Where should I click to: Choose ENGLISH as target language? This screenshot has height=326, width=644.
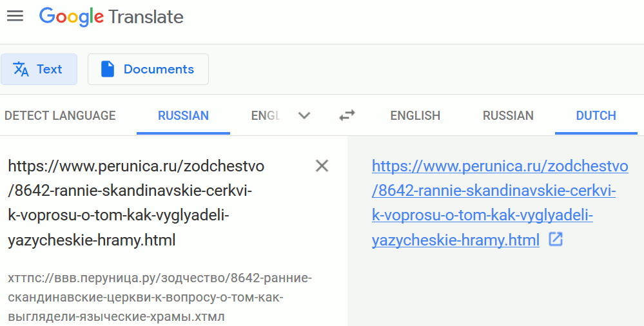[x=415, y=115]
